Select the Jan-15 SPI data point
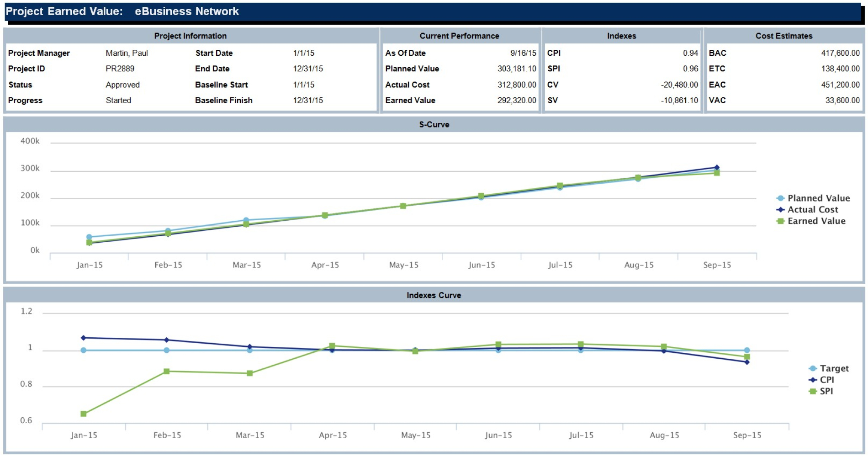 [x=84, y=414]
